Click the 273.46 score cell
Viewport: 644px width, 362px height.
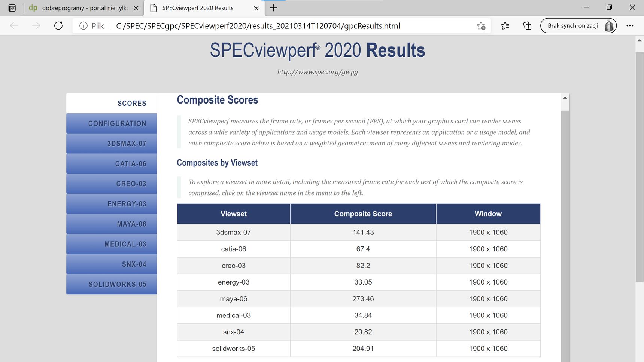363,299
